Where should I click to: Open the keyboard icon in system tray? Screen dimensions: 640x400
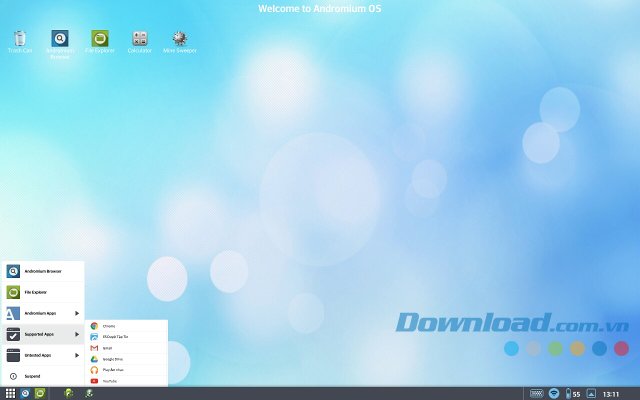[x=537, y=393]
